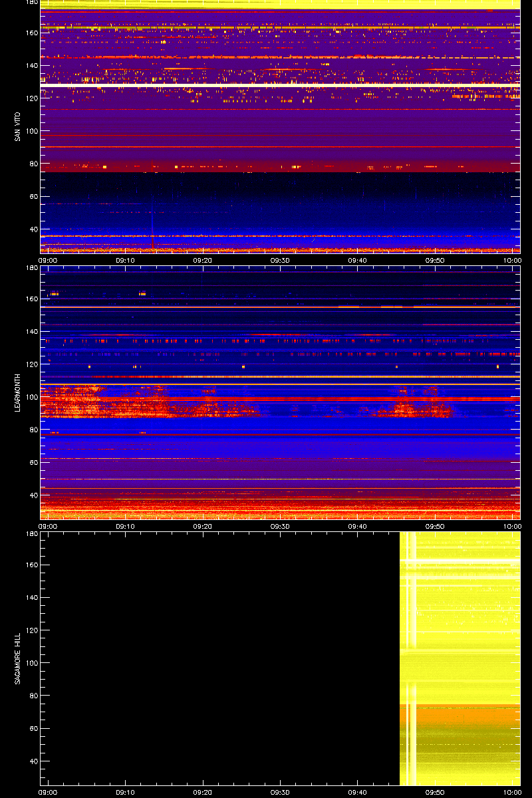Screen dimensions: 532x798
Task: Select 180 frequency label on Learmonth axis
Action: pos(31,268)
